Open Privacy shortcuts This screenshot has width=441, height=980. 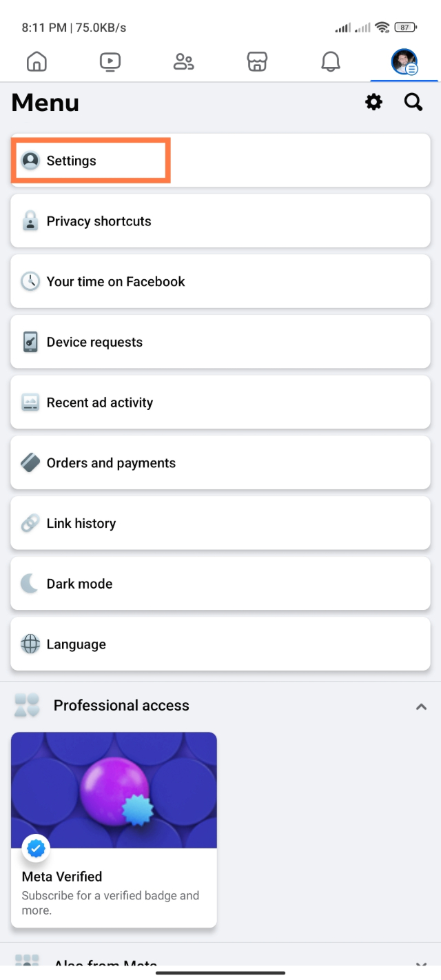point(220,221)
